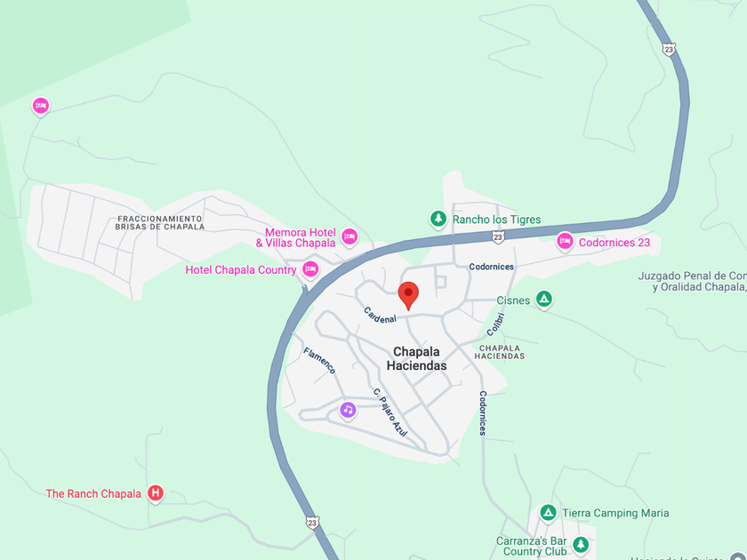The image size is (747, 560).
Task: Open The Ranch Chapala red H icon
Action: pyautogui.click(x=156, y=493)
